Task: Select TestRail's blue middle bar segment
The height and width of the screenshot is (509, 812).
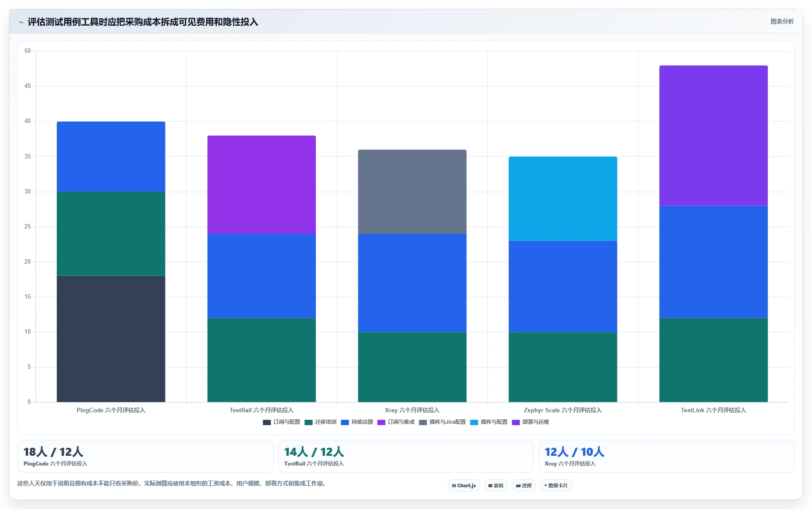Action: click(262, 276)
